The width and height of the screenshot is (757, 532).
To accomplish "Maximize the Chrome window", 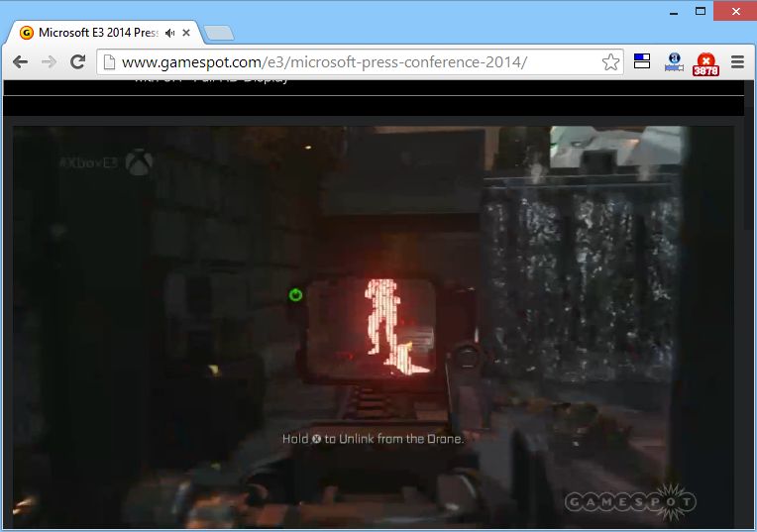I will 701,11.
